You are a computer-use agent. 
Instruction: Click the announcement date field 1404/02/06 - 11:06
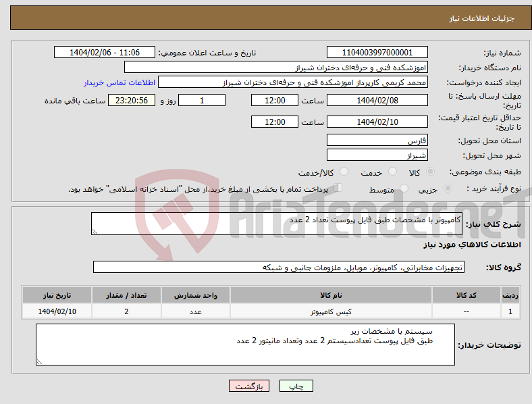click(105, 52)
